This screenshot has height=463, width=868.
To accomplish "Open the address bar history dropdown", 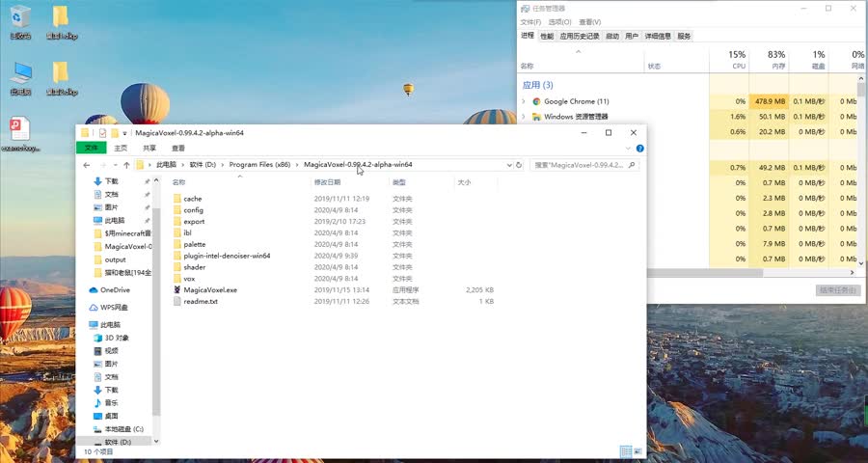I will coord(509,165).
